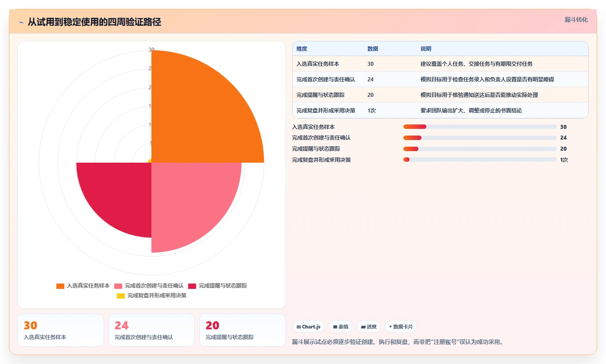Screen dimensions: 606x364
Task: Click the crimson chart segment for 完成提醒与状态跟踪
Action: (120, 193)
